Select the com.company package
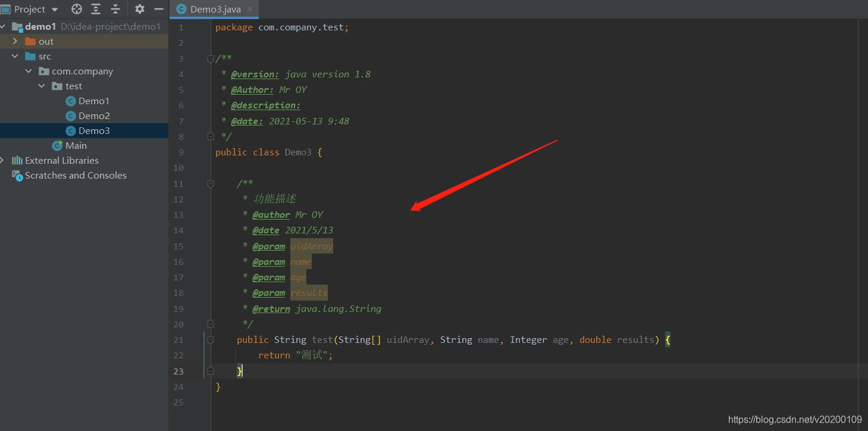This screenshot has height=431, width=868. 82,71
